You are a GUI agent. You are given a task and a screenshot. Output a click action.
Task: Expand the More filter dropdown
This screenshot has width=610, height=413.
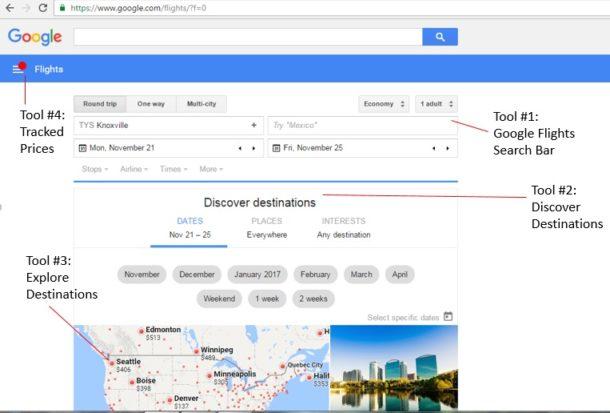click(211, 169)
